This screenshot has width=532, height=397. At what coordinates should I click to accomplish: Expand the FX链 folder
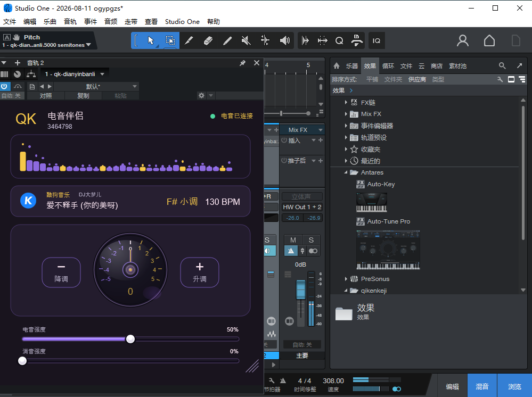(x=346, y=102)
